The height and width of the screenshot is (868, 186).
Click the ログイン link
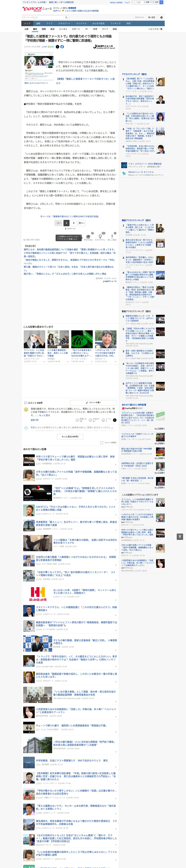click(x=57, y=11)
